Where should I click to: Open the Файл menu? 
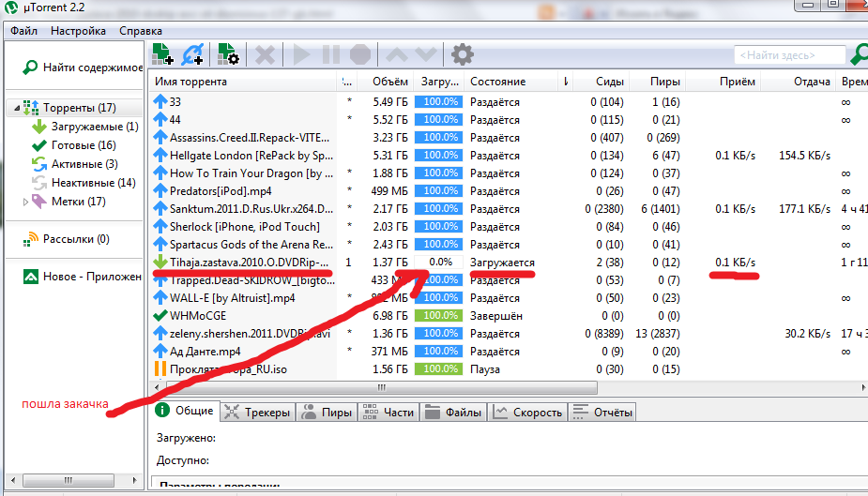tap(23, 31)
